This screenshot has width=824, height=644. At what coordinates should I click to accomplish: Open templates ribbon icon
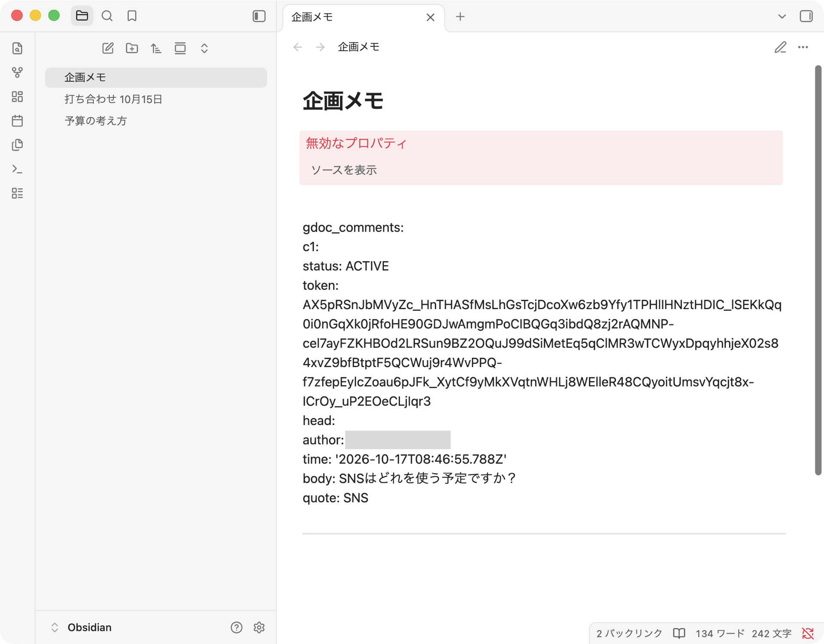pyautogui.click(x=17, y=145)
